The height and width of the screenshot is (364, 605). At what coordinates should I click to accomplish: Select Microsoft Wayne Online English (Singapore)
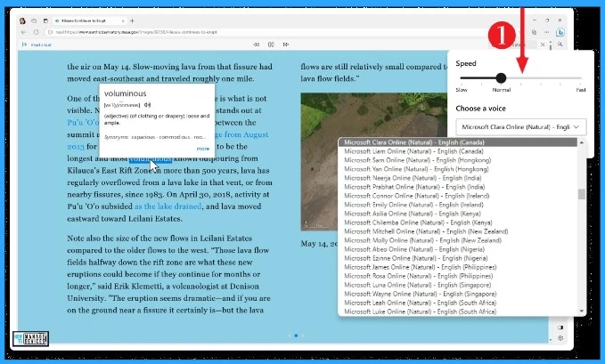point(458,294)
